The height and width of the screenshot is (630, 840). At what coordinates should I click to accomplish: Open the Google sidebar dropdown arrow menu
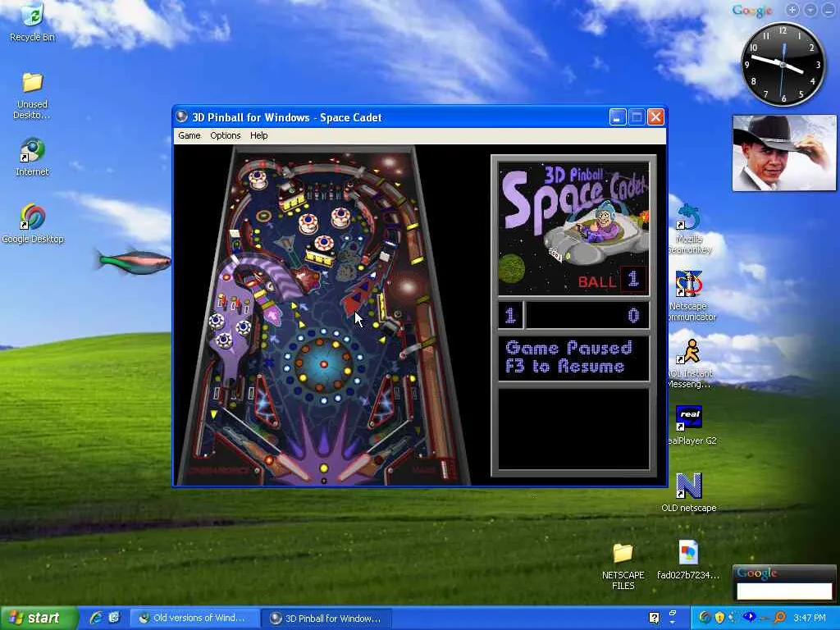(810, 10)
